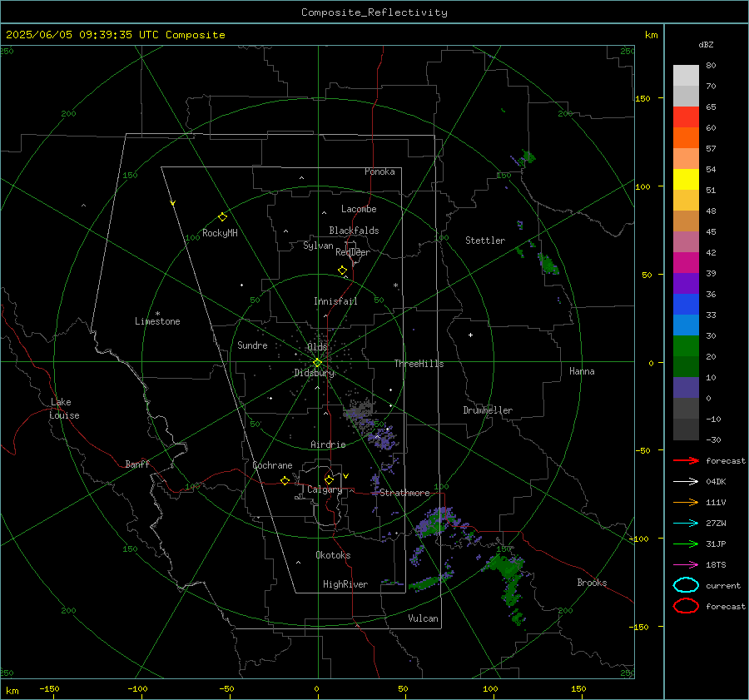Click the orange 111V arrow legend icon

(686, 502)
